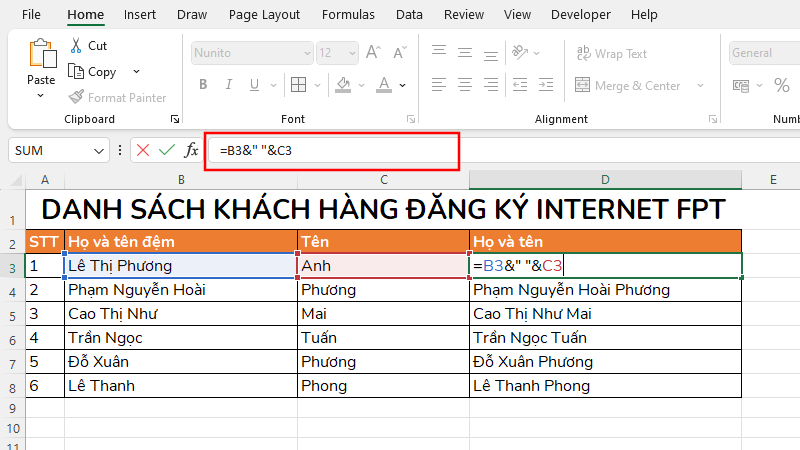Apply accounting number format icon
Screen dimensions: 800x450
(x=741, y=85)
